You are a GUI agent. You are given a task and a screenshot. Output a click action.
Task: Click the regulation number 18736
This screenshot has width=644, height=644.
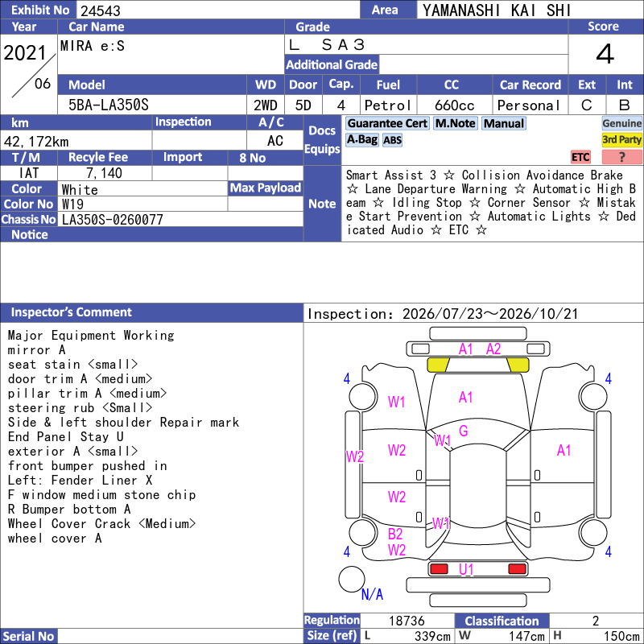click(x=407, y=621)
